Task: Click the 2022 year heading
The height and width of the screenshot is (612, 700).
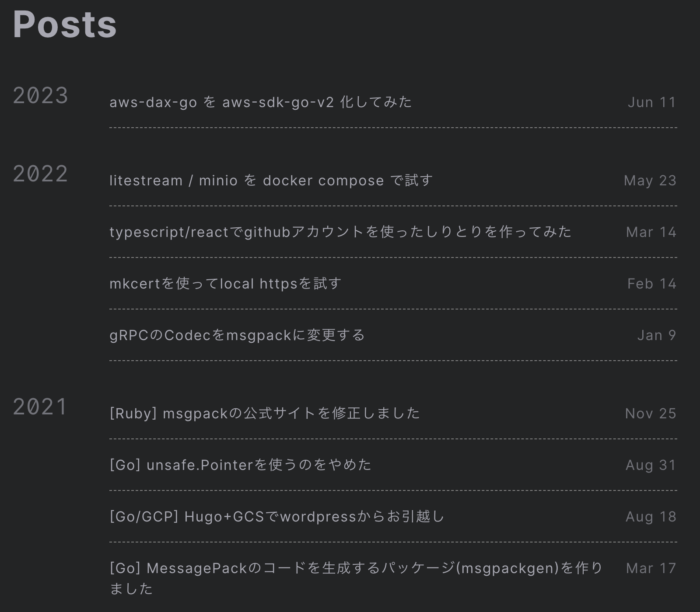Action: tap(40, 174)
